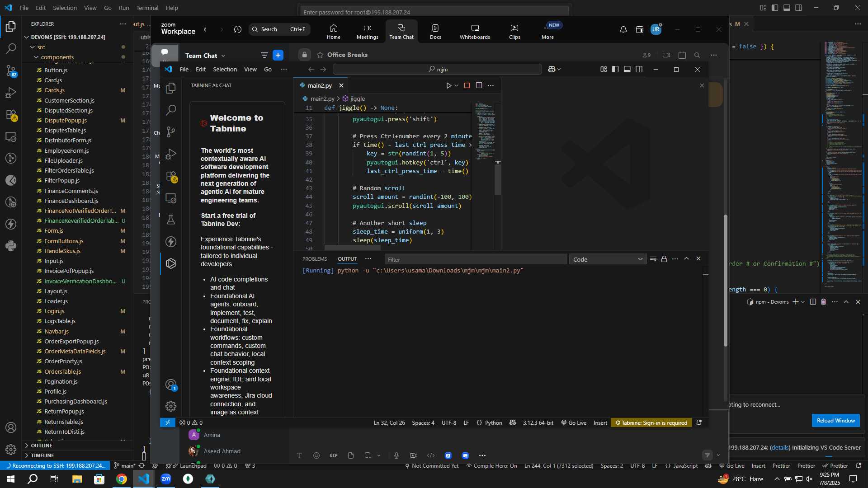Stop the running code
The height and width of the screenshot is (488, 868).
pos(467,85)
